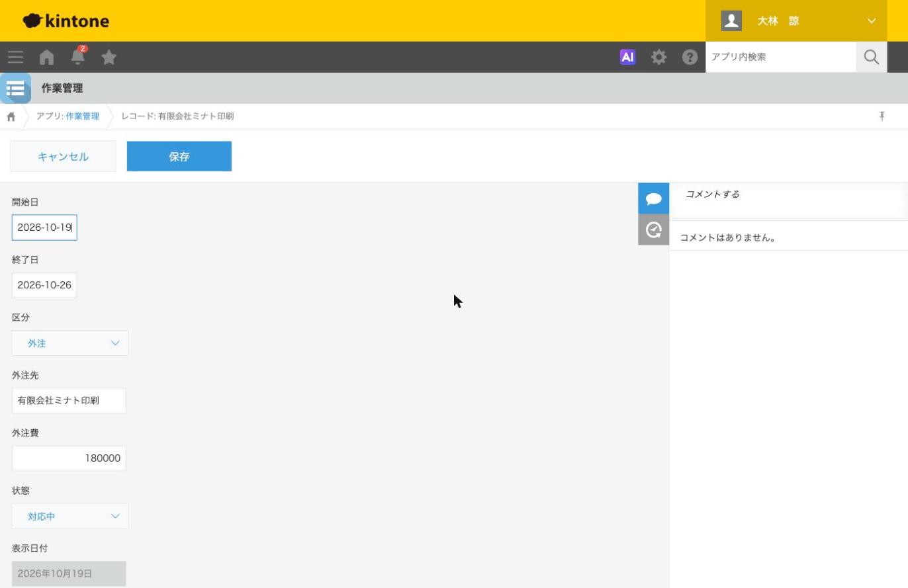Click the キャンセル button

coord(63,156)
